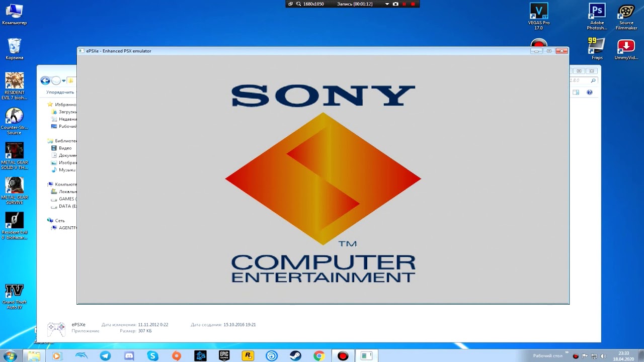This screenshot has width=644, height=362.
Task: Click the Рабочий стол taskbar toolbar
Action: (x=548, y=356)
